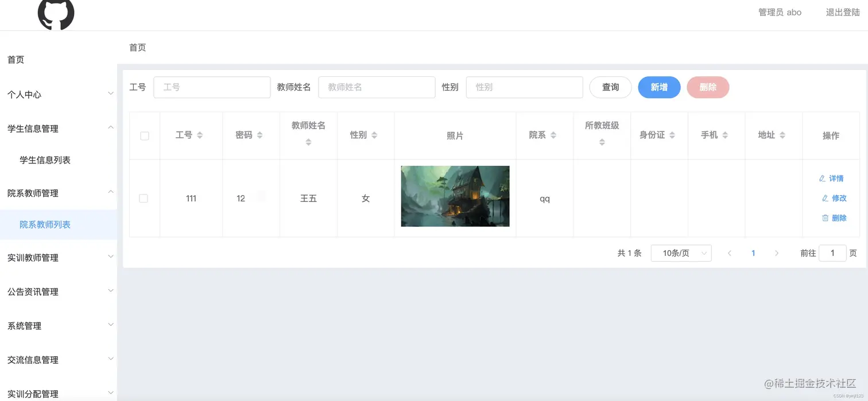868x401 pixels.
Task: Click 院系 cell value qq
Action: click(x=545, y=199)
